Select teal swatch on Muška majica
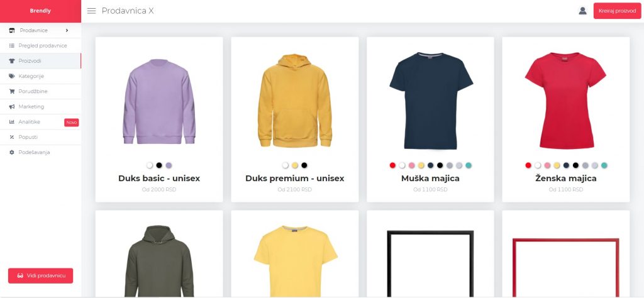644x298 pixels. point(469,165)
